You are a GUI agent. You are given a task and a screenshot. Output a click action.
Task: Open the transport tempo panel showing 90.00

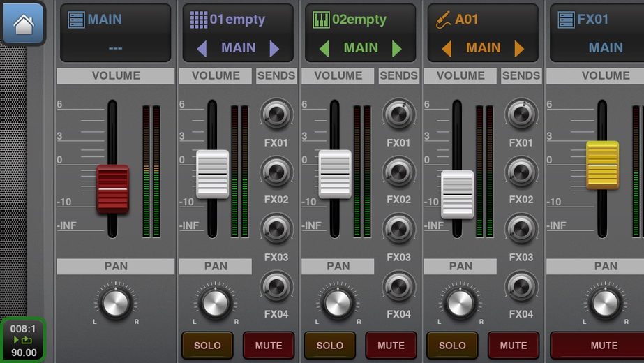pyautogui.click(x=23, y=341)
